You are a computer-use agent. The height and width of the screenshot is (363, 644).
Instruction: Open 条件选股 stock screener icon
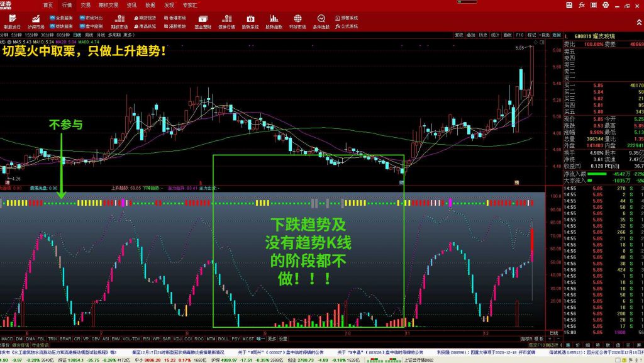tap(321, 22)
